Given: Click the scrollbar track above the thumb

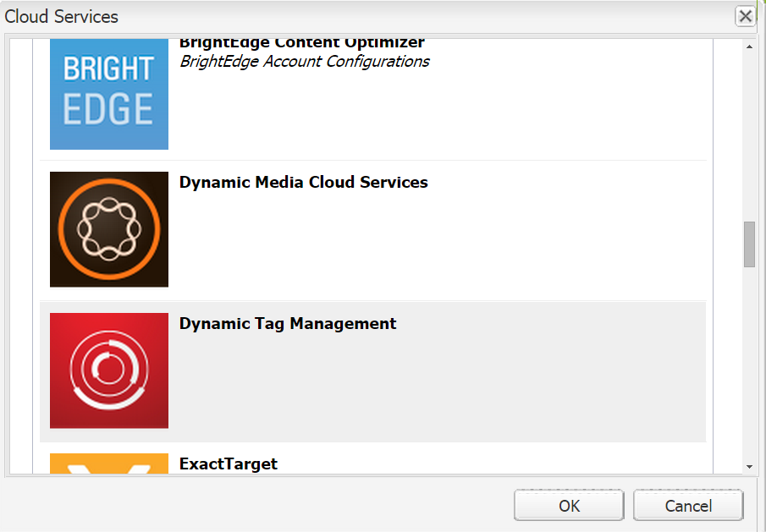Looking at the screenshot, I should (x=749, y=135).
